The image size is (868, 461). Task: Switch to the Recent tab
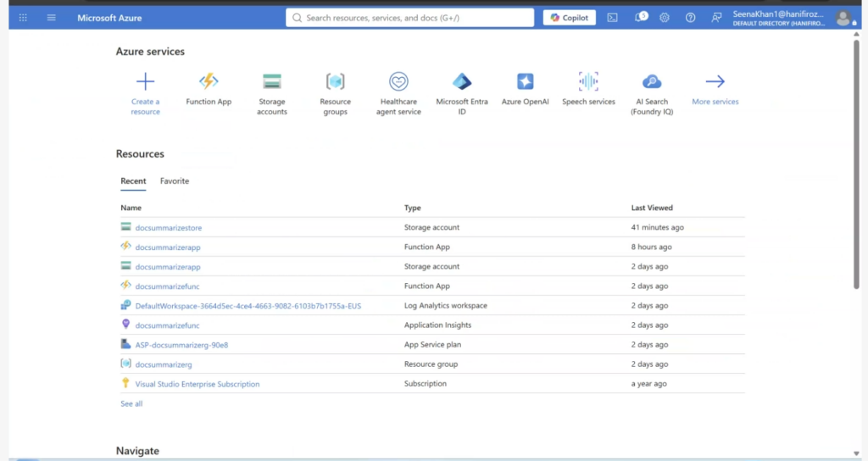(133, 181)
